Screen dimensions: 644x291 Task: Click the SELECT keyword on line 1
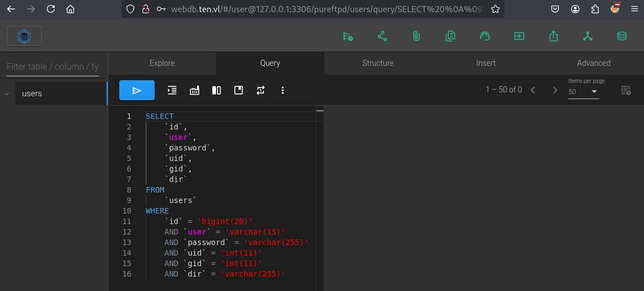[160, 117]
